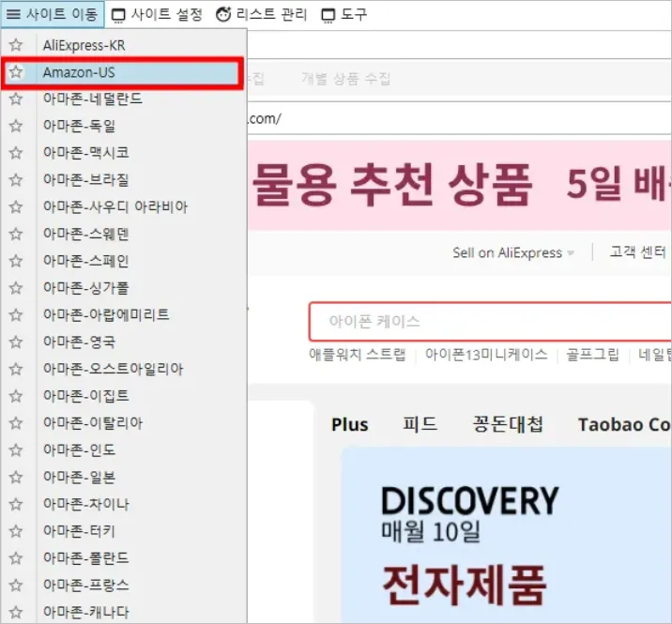Open the 리스트 관리 menu
The image size is (672, 624).
(261, 15)
